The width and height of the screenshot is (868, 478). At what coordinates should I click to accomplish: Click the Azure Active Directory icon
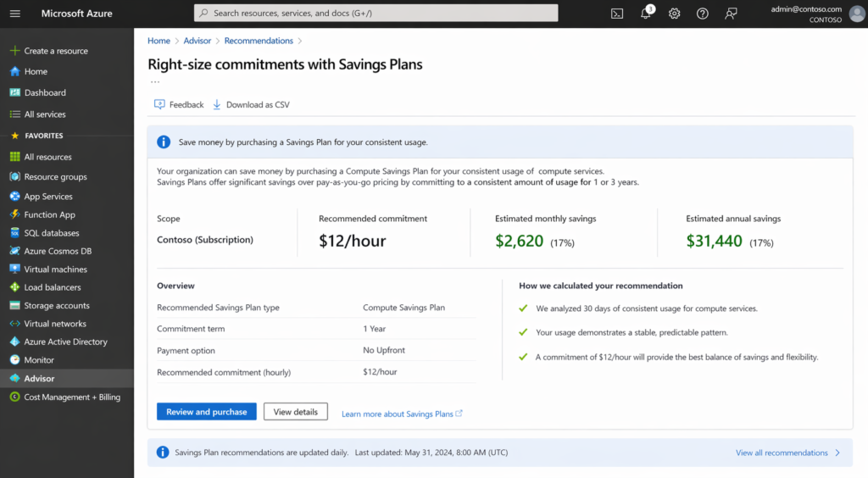coord(15,342)
